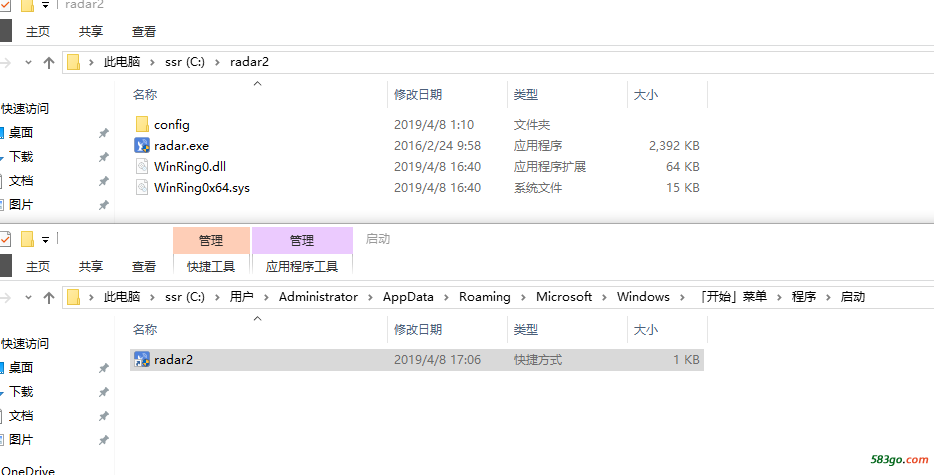Open the 共享 tab in radar2 window

91,32
